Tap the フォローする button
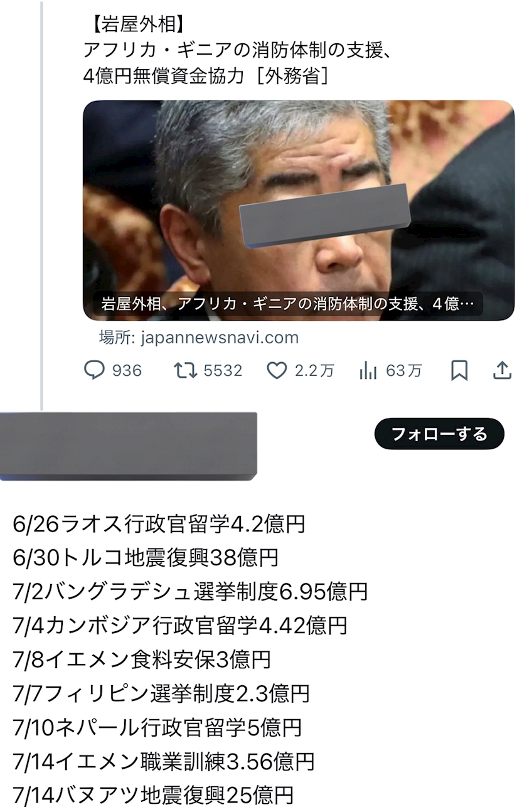 (x=439, y=434)
